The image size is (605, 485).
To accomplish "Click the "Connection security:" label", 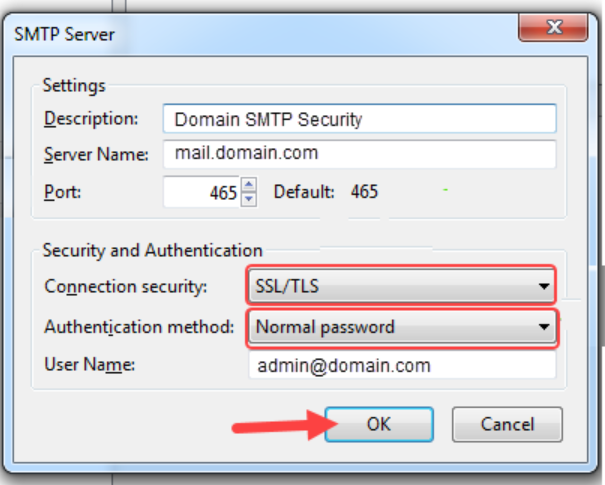I will coord(126,288).
